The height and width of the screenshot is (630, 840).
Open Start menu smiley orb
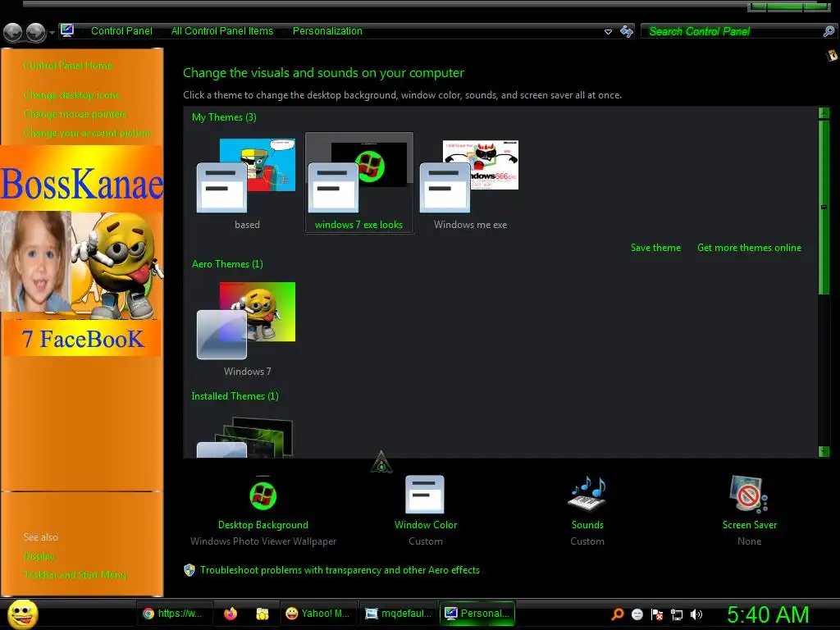click(x=22, y=614)
